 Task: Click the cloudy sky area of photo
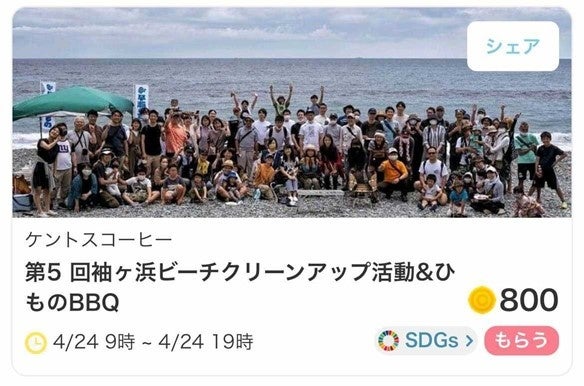click(x=238, y=34)
